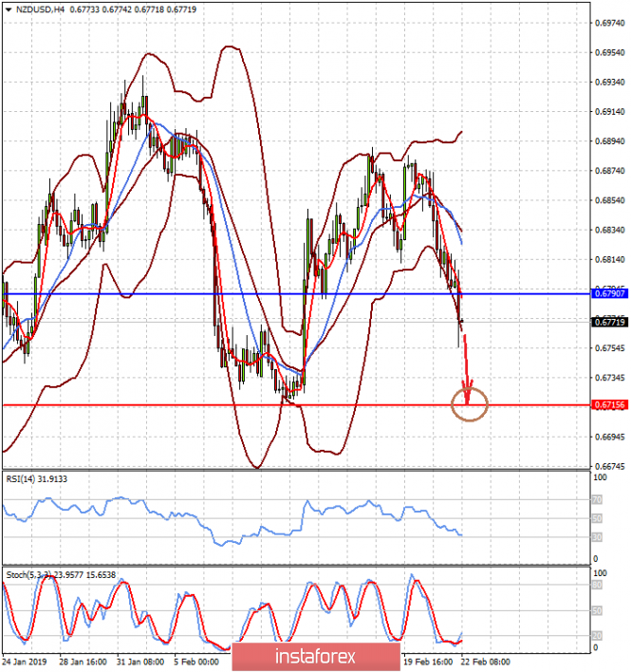The image size is (631, 672).
Task: Click the 0.69740 price axis value
Action: (x=610, y=23)
